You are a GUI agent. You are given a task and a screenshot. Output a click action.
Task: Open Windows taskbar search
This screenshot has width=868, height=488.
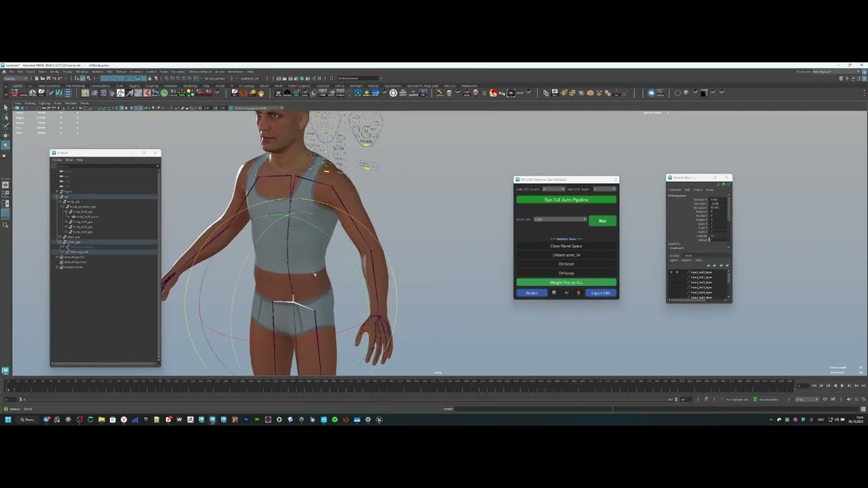pos(26,420)
